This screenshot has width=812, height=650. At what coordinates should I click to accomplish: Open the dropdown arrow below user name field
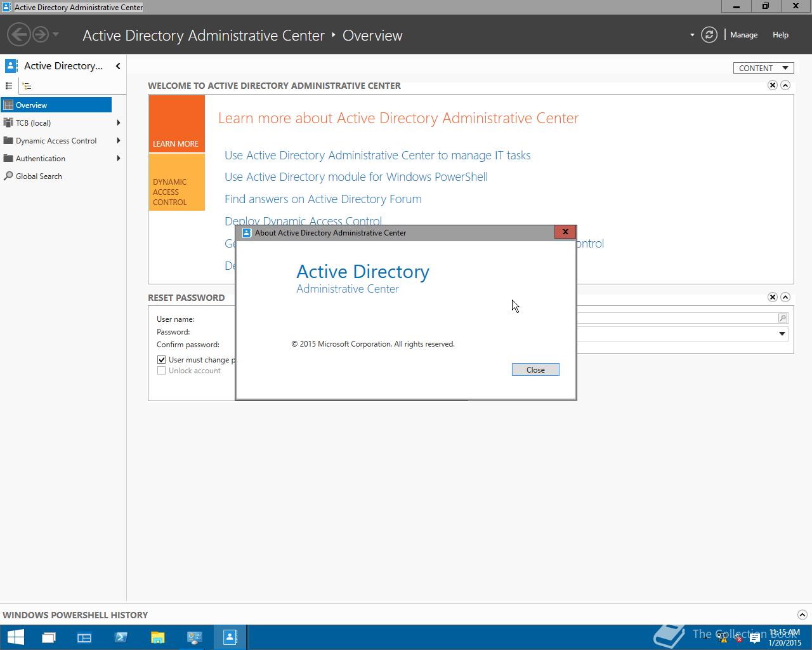point(782,334)
